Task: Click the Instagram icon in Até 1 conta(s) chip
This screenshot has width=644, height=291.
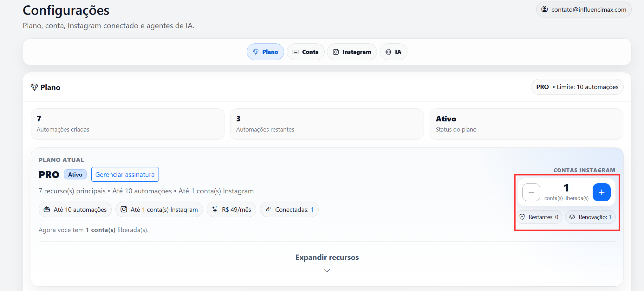Action: click(x=124, y=209)
